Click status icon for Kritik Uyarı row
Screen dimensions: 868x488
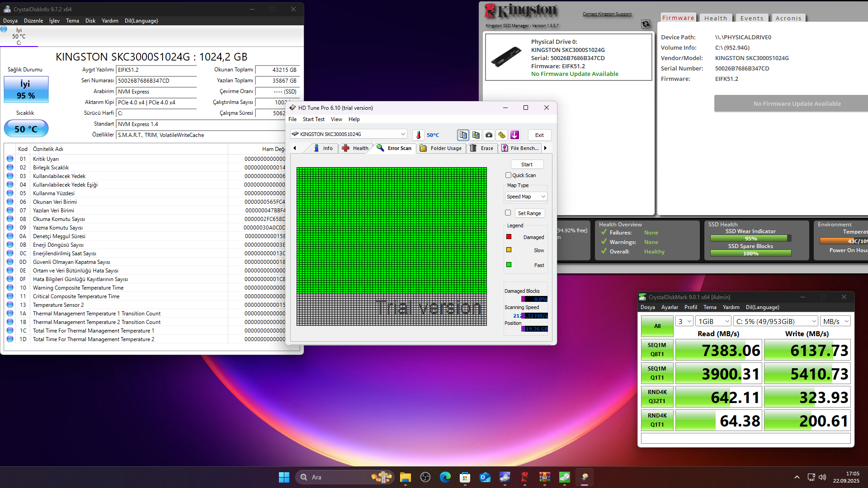point(10,159)
